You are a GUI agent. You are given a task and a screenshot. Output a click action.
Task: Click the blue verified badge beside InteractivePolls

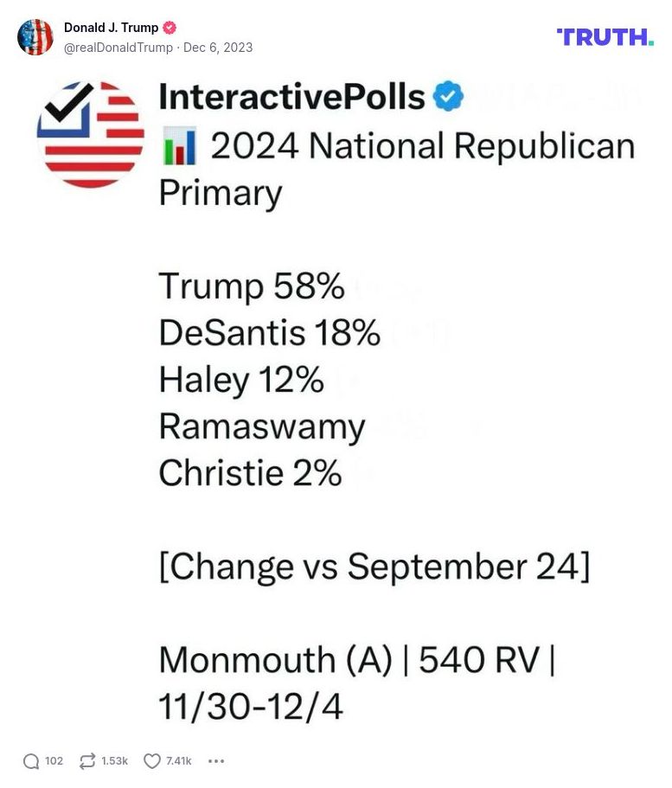coord(448,97)
